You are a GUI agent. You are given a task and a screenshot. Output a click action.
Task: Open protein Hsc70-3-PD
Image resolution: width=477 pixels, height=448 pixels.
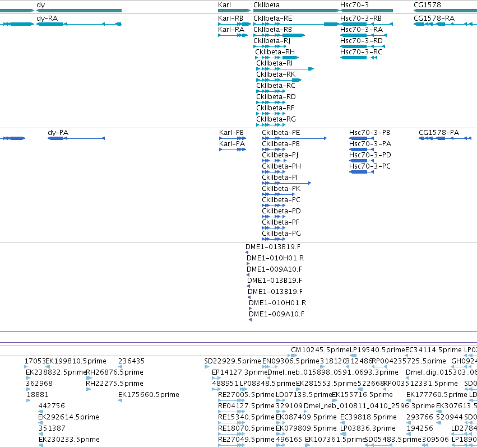tap(371, 155)
